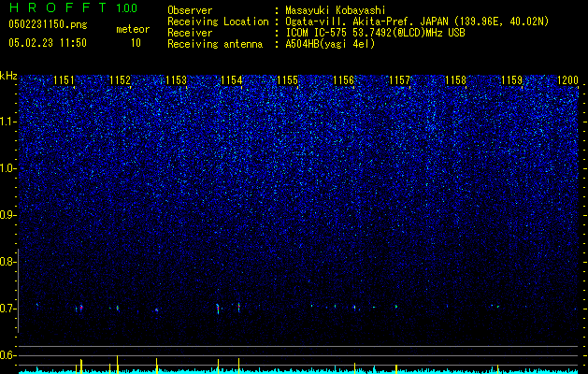
Task: Click the 1153 time axis label
Action: pos(176,79)
